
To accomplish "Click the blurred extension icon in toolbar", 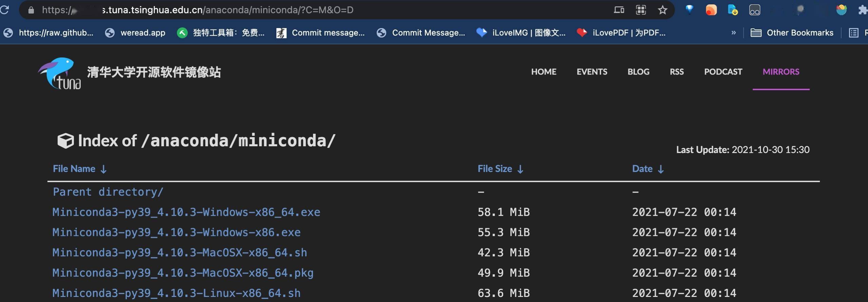I will point(800,10).
